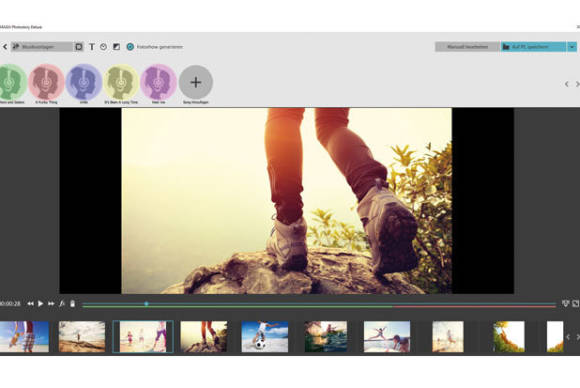
Task: Click the trash delete icon in playback bar
Action: pos(72,304)
